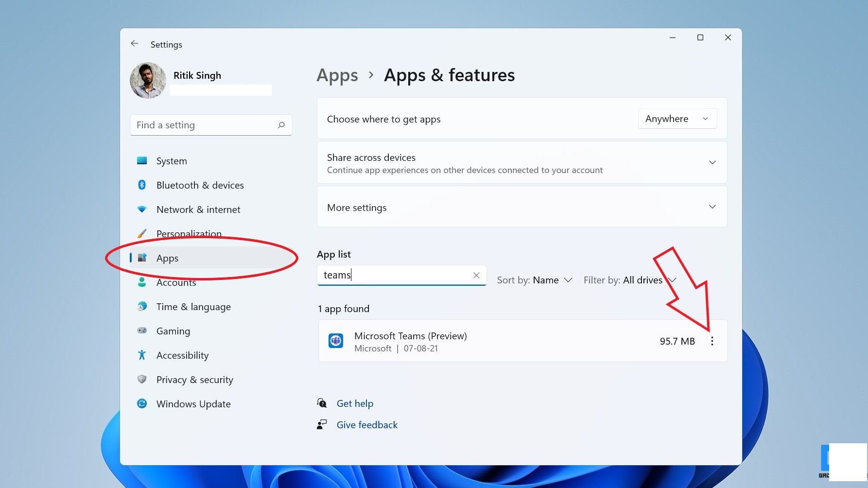Click Apps breadcrumb link
The width and height of the screenshot is (868, 488).
click(x=337, y=75)
